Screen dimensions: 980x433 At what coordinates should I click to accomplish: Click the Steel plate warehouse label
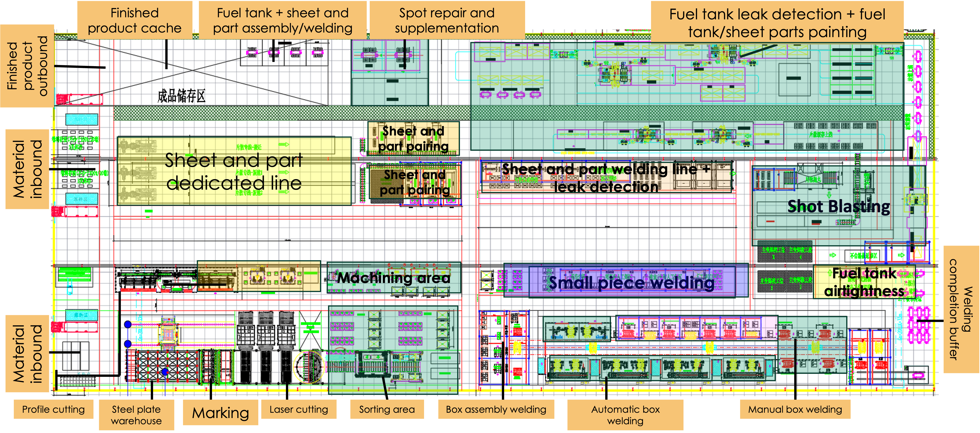point(136,415)
